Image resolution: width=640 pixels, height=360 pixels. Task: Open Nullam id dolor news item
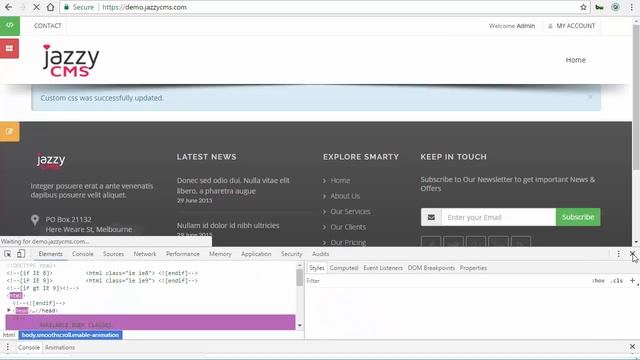point(228,225)
